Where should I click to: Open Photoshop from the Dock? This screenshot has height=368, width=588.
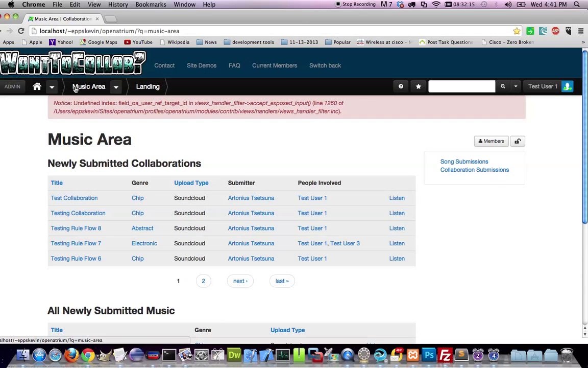coord(429,355)
